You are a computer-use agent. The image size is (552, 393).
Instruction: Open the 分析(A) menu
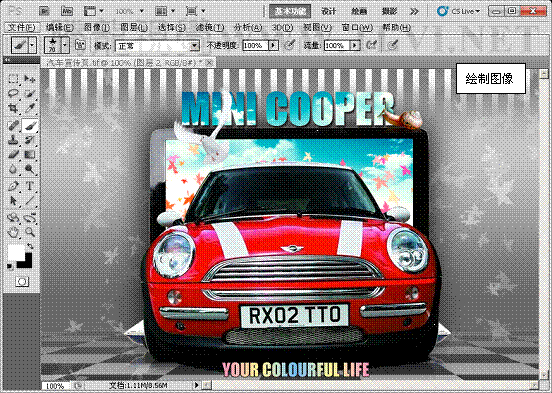(x=248, y=28)
